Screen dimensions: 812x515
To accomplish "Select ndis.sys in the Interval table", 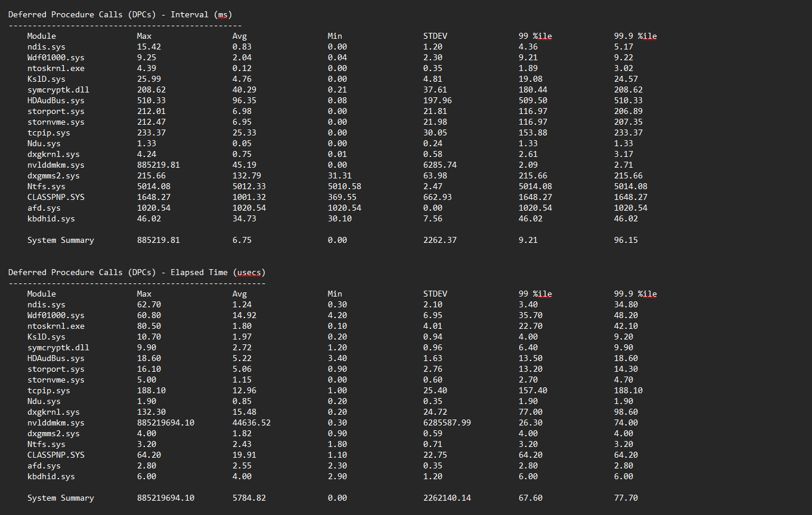I will (x=45, y=47).
